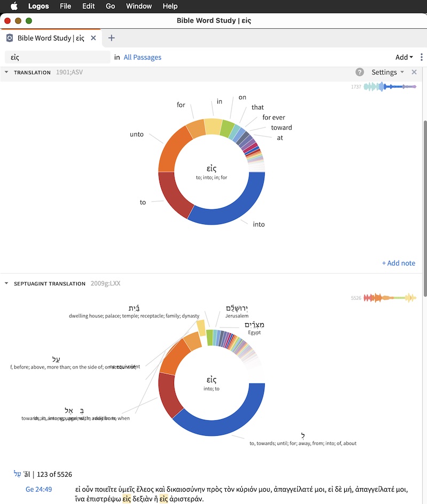Click the Egypt Hebrew label
The height and width of the screenshot is (504, 427).
coord(254,328)
